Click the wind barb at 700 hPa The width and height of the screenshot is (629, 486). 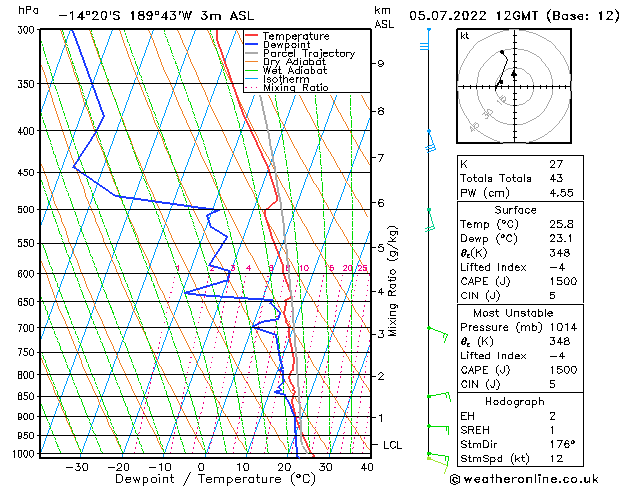pos(438,334)
